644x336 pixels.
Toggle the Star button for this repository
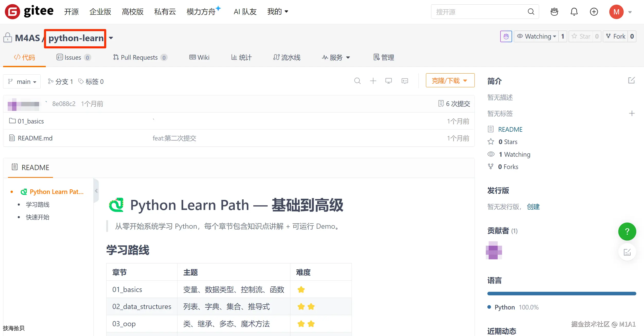(581, 37)
